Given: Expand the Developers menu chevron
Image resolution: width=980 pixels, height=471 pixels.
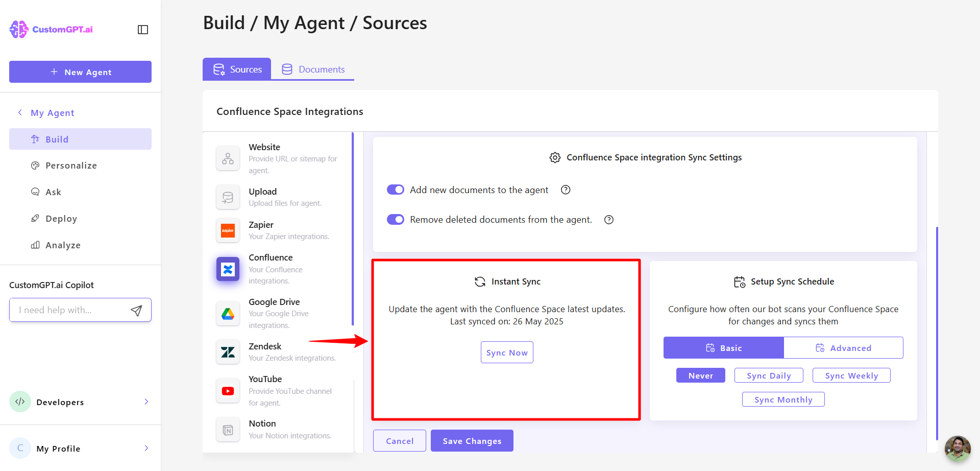Looking at the screenshot, I should [x=146, y=402].
